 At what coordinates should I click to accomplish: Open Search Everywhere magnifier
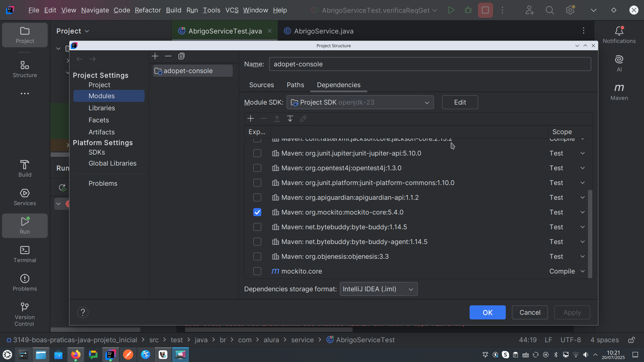click(550, 10)
